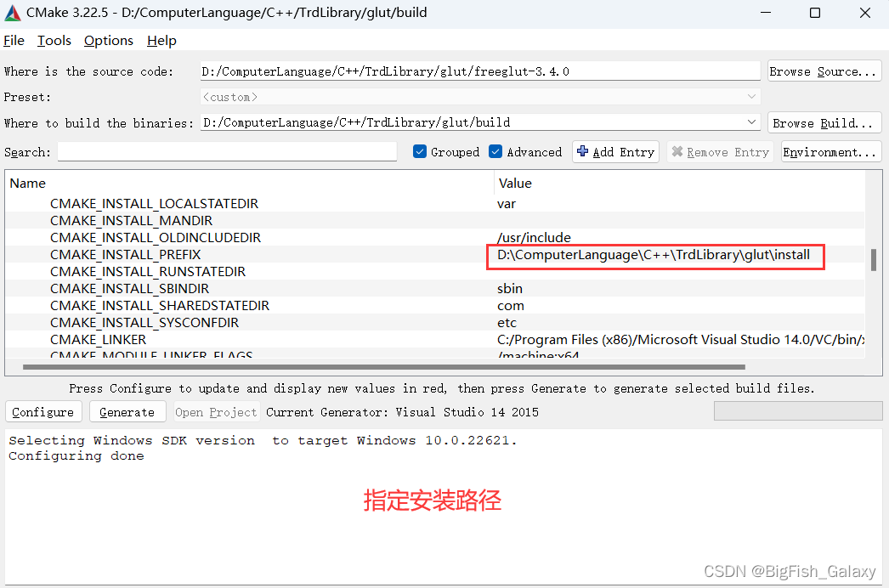Select the CMAKE_INSTALL_PREFIX value field
Screen dimensions: 889x588
[654, 255]
